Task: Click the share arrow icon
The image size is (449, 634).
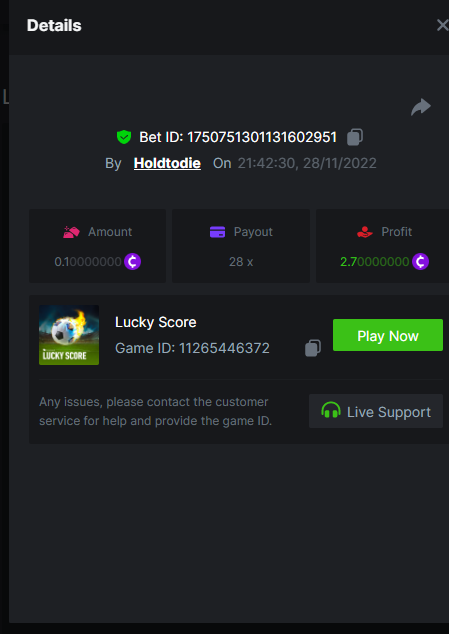Action: click(421, 107)
